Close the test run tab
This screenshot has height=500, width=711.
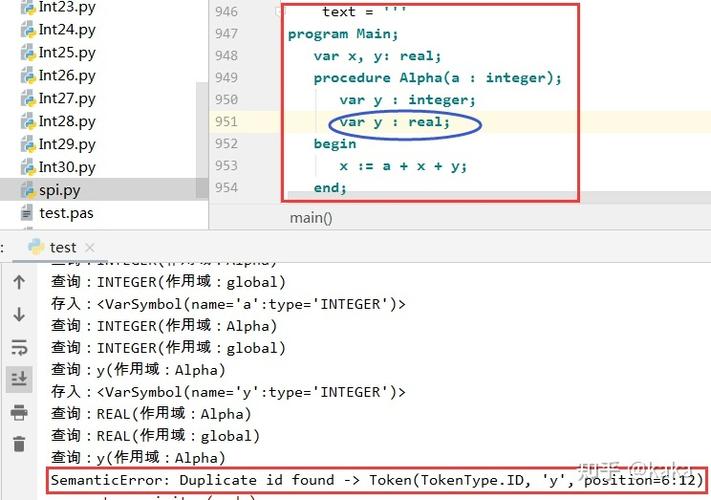click(90, 248)
